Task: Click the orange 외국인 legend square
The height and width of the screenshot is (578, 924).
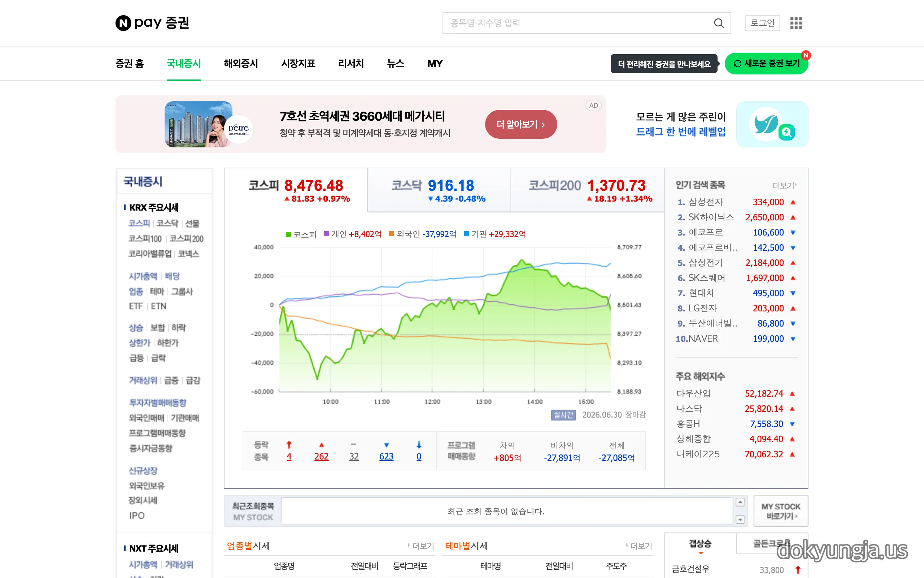Action: (392, 234)
